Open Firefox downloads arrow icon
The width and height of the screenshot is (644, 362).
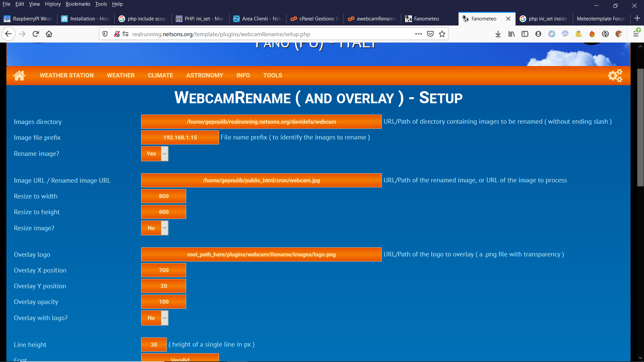pyautogui.click(x=498, y=34)
